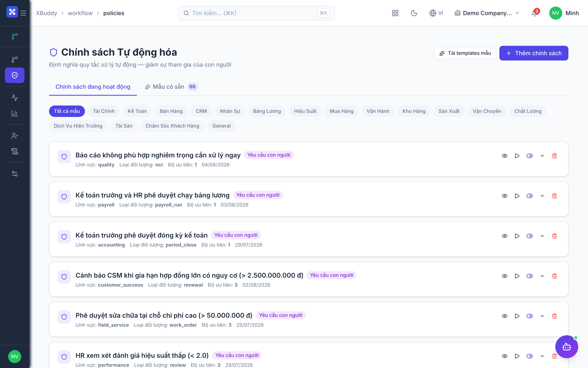Open the scroll log sidebar icon
Screen dimensions: 588x368
[x=14, y=151]
